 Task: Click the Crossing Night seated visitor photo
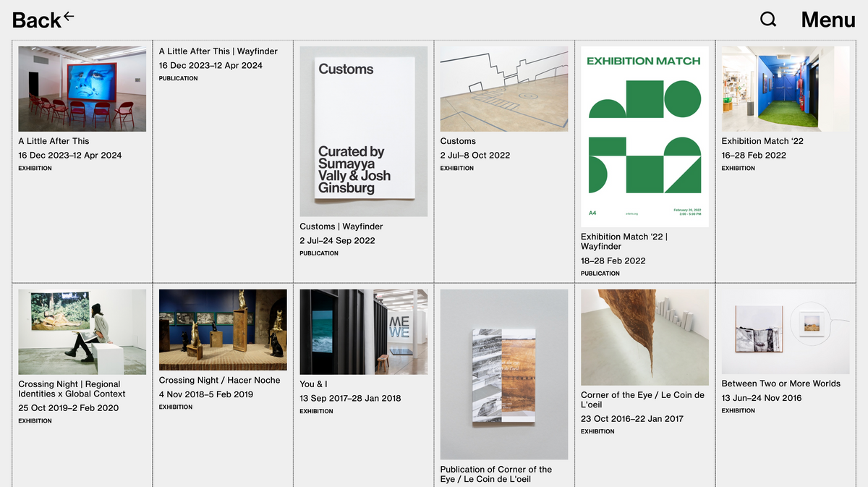tap(82, 331)
